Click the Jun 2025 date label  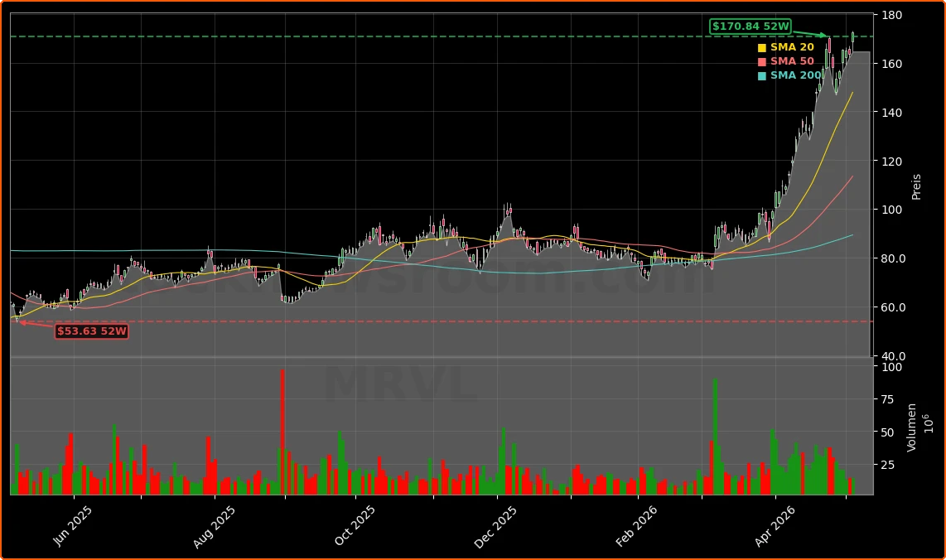[72, 526]
